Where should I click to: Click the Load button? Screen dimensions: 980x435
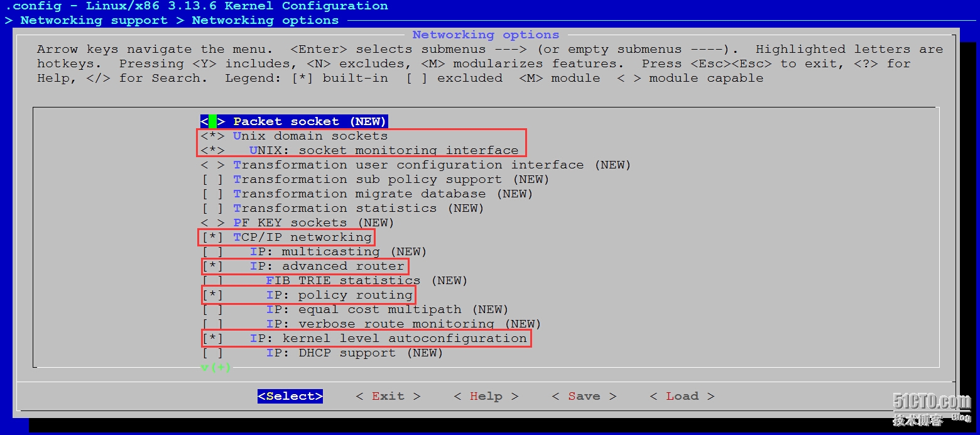tap(682, 396)
